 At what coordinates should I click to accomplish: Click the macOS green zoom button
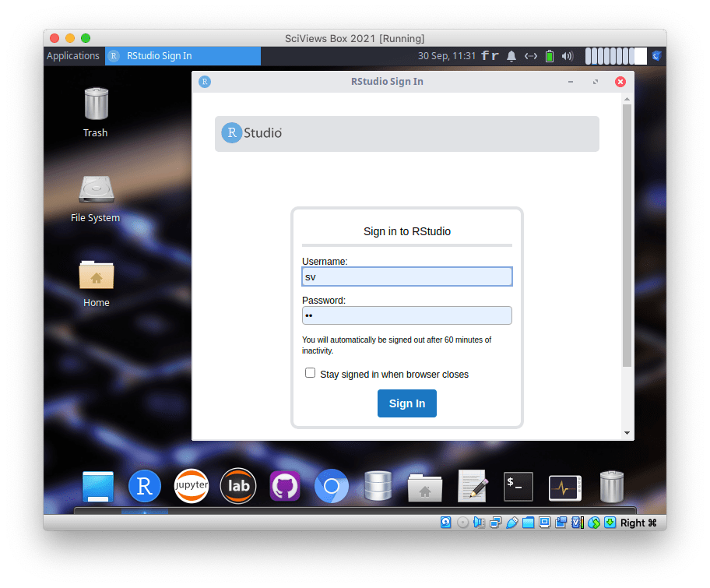point(86,38)
